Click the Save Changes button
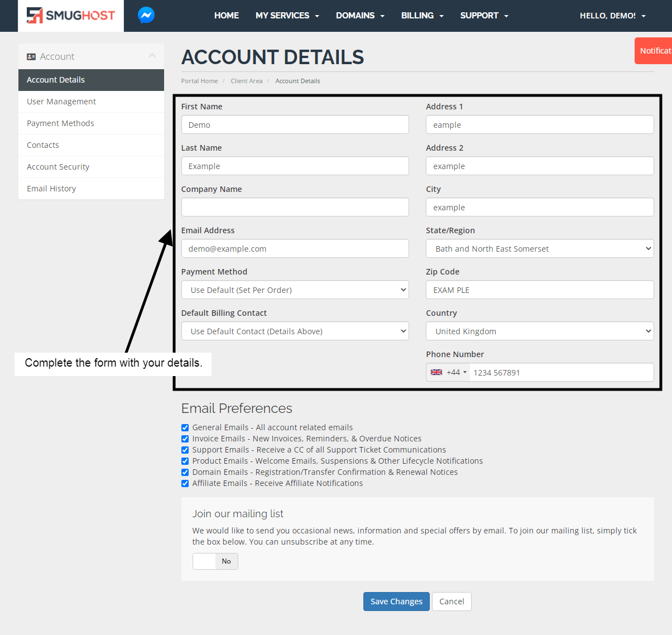 coord(396,602)
